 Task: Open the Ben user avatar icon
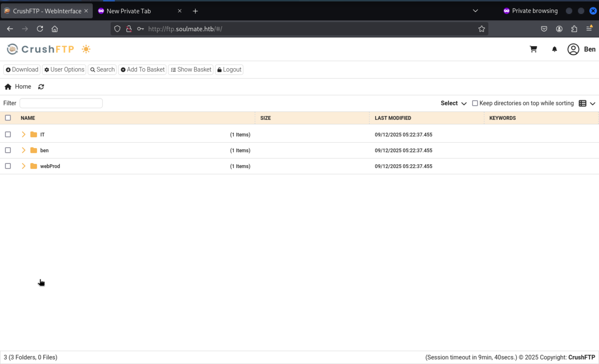pos(573,49)
